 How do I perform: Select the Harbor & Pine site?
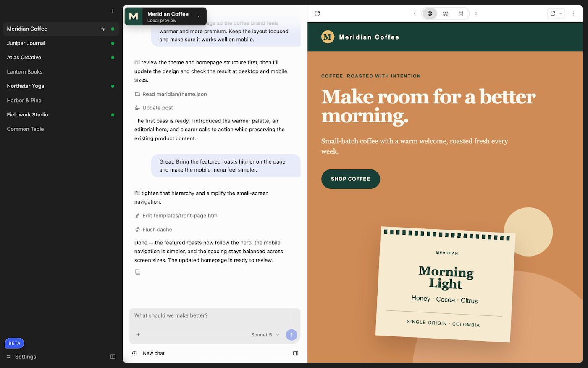[61, 101]
